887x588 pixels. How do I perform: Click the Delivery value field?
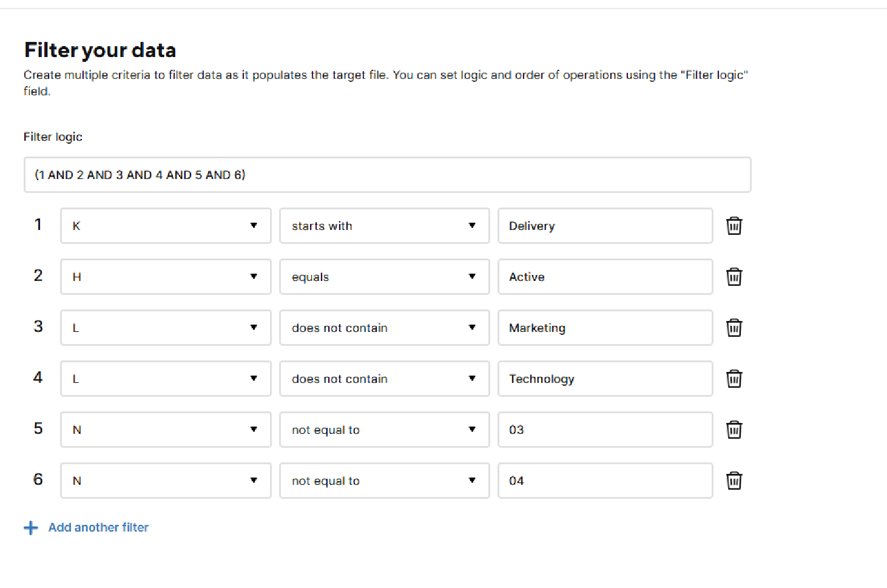(605, 226)
